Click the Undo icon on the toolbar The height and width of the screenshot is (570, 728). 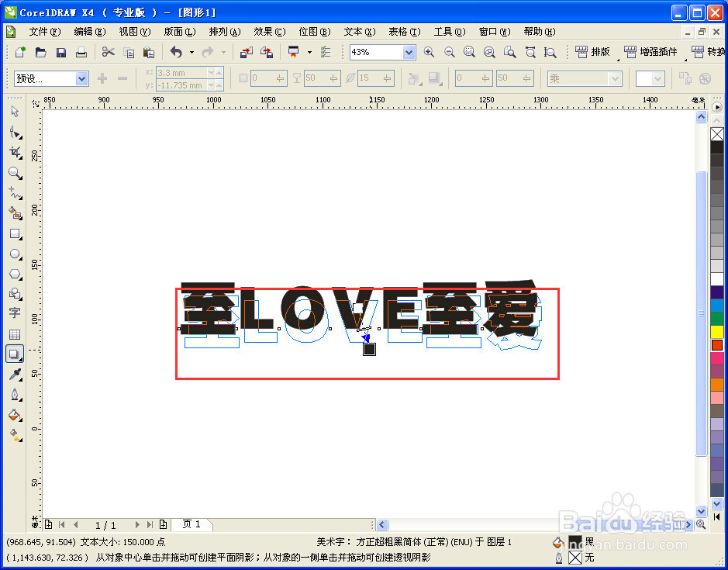(177, 52)
